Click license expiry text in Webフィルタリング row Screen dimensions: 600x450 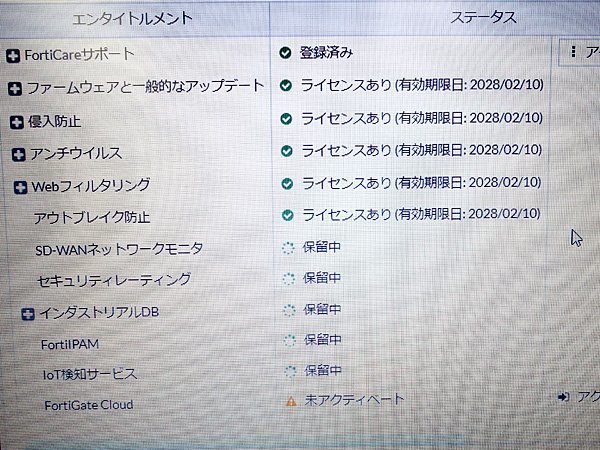tap(422, 183)
